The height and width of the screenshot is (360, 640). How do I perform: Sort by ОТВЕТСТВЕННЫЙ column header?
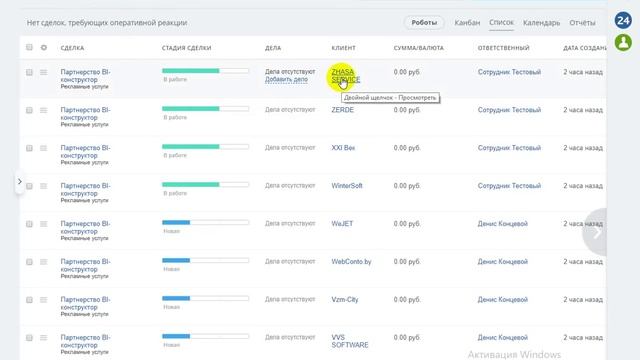(x=503, y=48)
